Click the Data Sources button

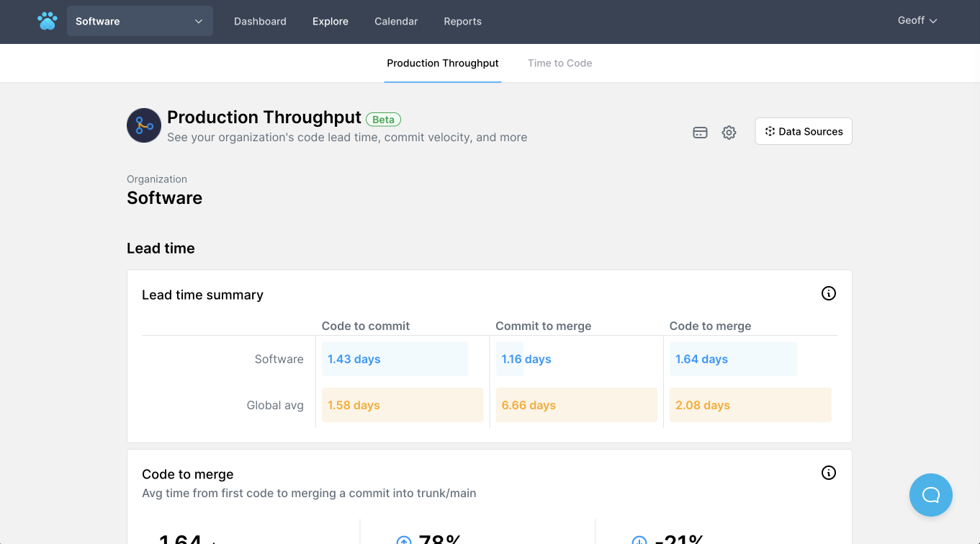(803, 131)
